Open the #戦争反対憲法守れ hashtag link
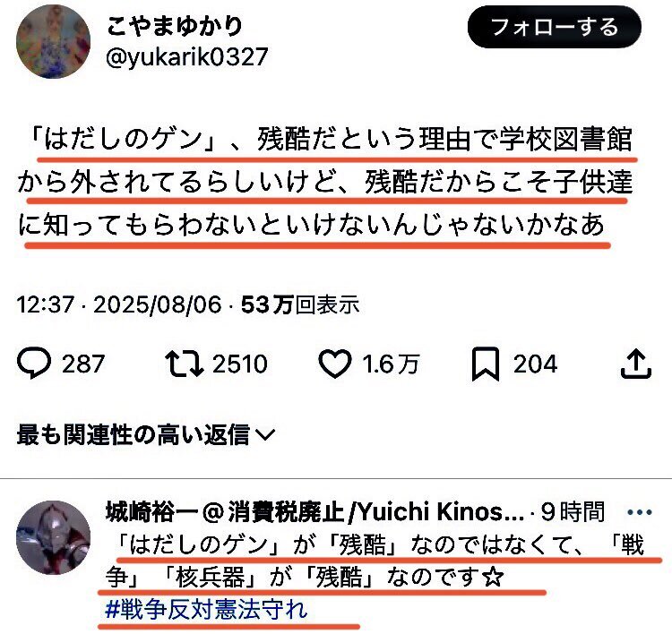 pos(206,610)
